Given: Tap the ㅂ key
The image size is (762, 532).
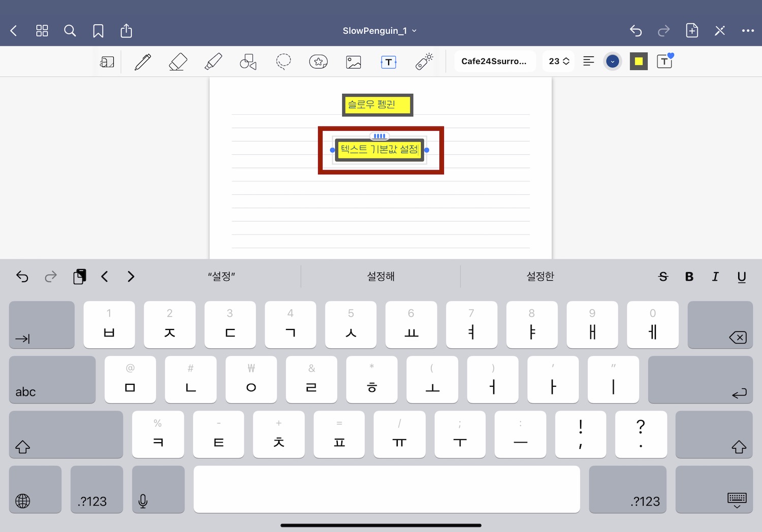Looking at the screenshot, I should (x=109, y=325).
